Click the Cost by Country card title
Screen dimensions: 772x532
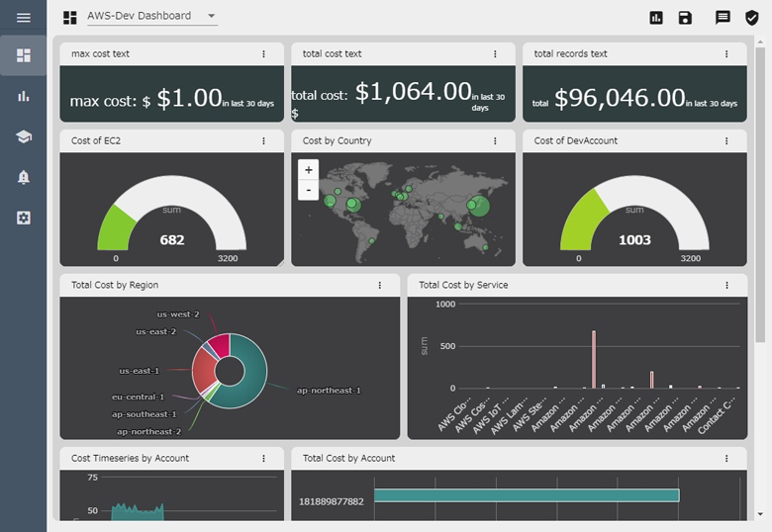point(337,141)
